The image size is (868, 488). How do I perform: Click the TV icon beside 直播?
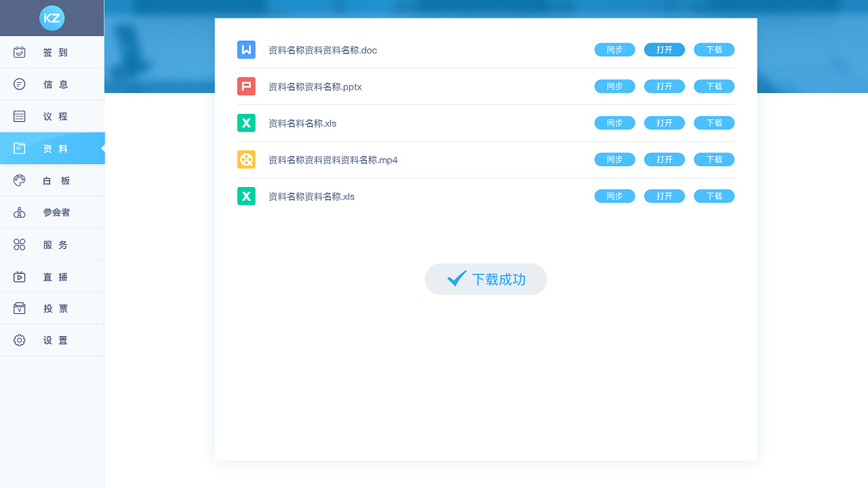[20, 277]
